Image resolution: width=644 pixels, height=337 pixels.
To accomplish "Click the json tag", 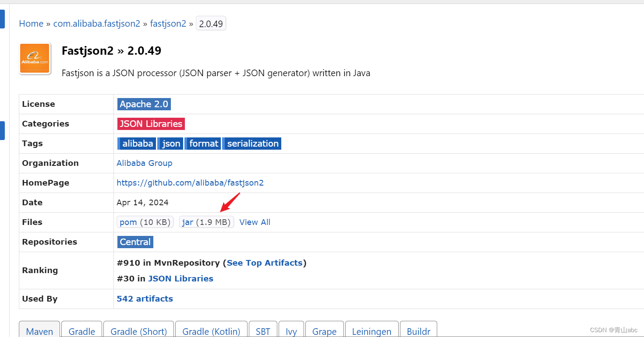I will point(170,143).
